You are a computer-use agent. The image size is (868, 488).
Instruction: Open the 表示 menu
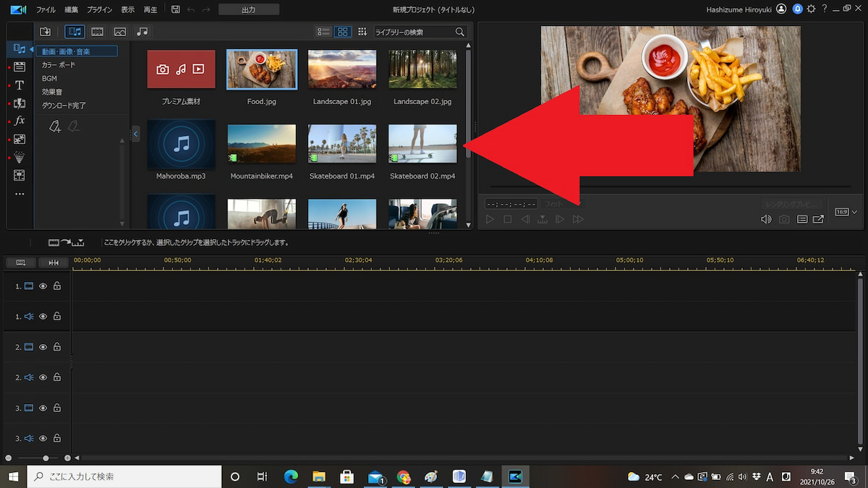pyautogui.click(x=127, y=10)
